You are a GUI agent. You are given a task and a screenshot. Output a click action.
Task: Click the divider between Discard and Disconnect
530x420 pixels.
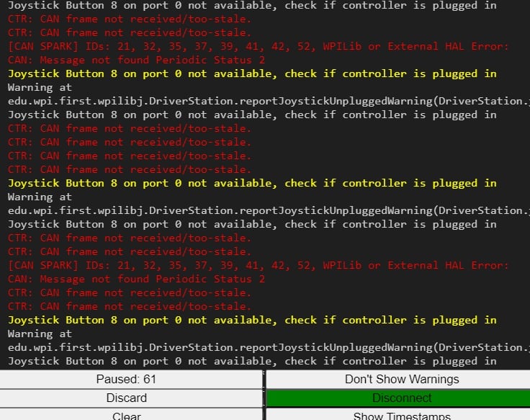(x=264, y=398)
